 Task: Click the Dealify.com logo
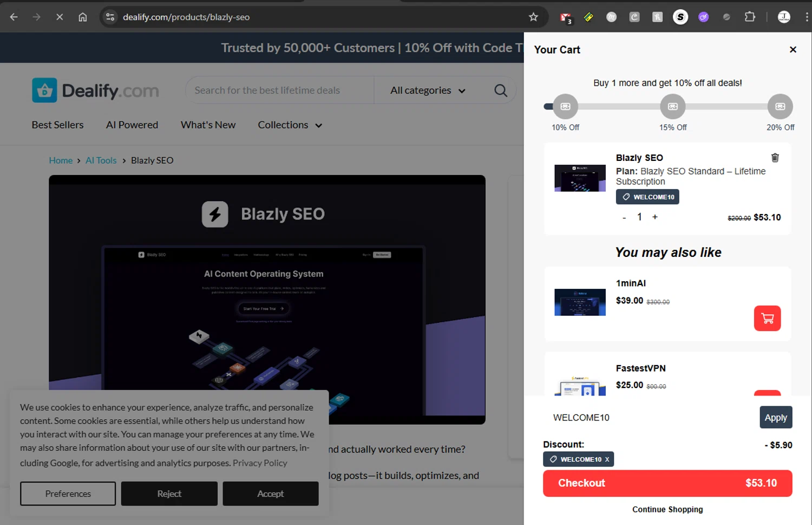point(95,90)
